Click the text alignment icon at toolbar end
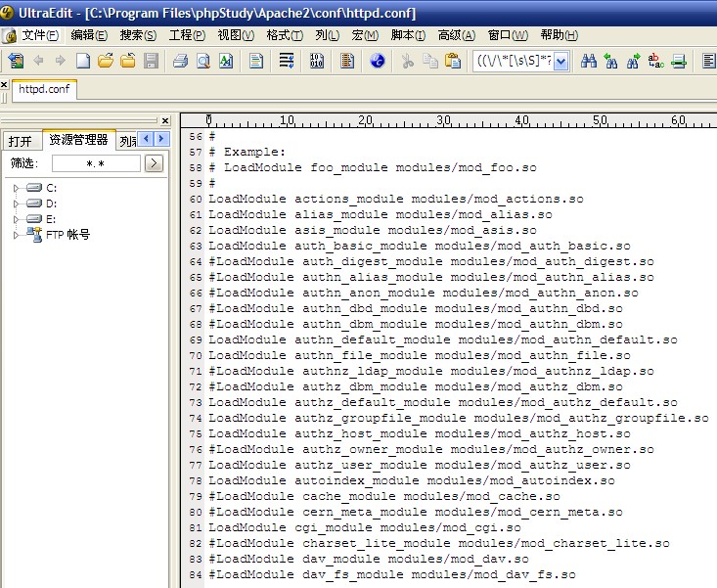 [x=709, y=61]
